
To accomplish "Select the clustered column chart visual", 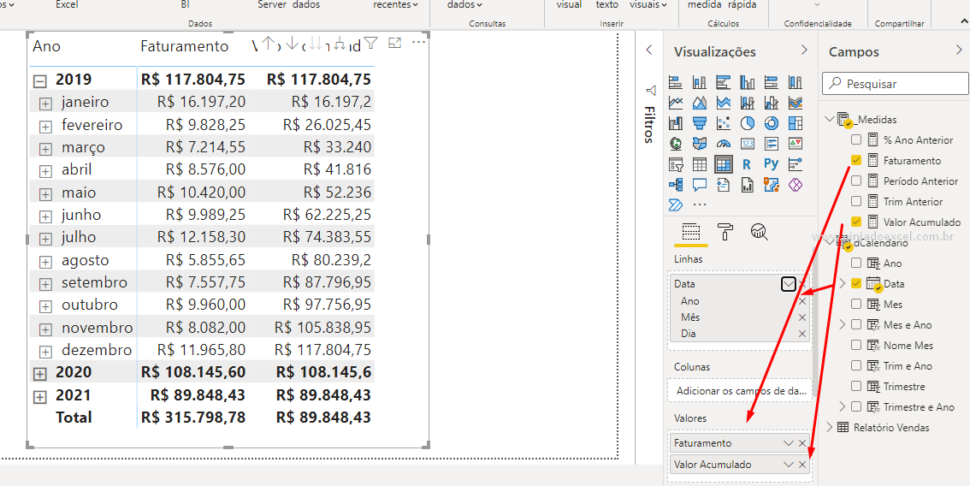I will pos(747,82).
